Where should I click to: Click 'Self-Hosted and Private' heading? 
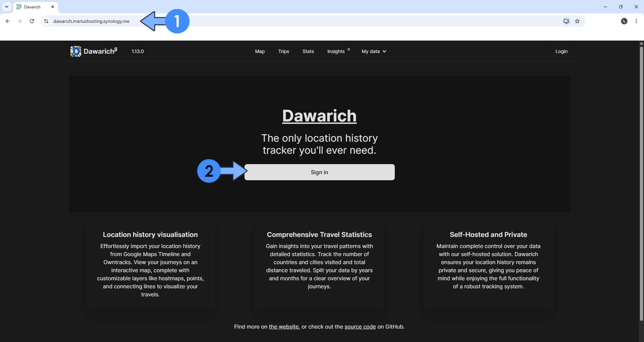click(488, 235)
